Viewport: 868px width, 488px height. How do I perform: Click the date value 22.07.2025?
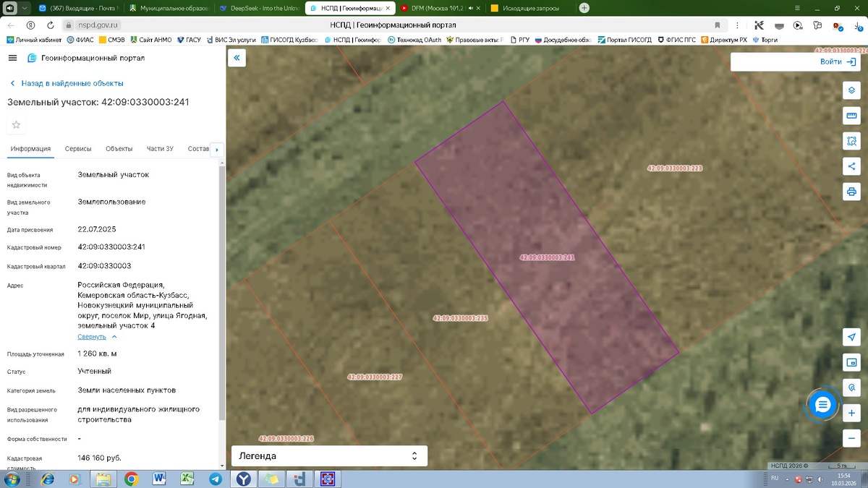tap(97, 229)
